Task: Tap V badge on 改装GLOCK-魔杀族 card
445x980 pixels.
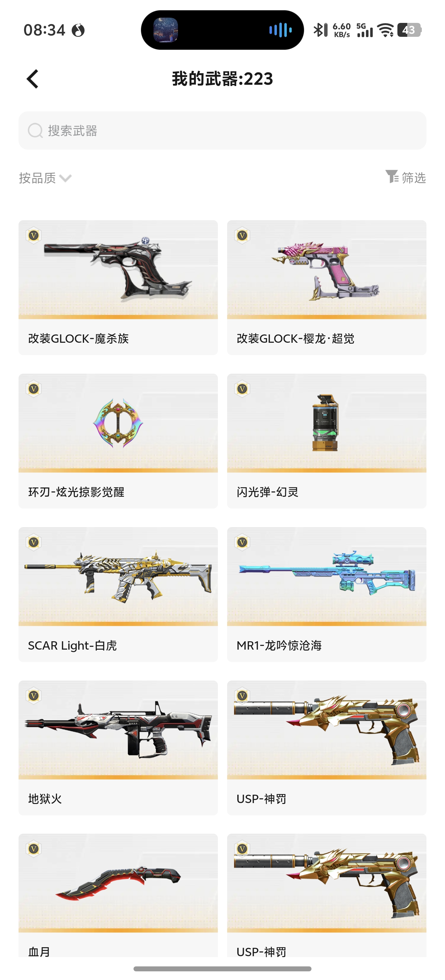Action: pos(34,235)
